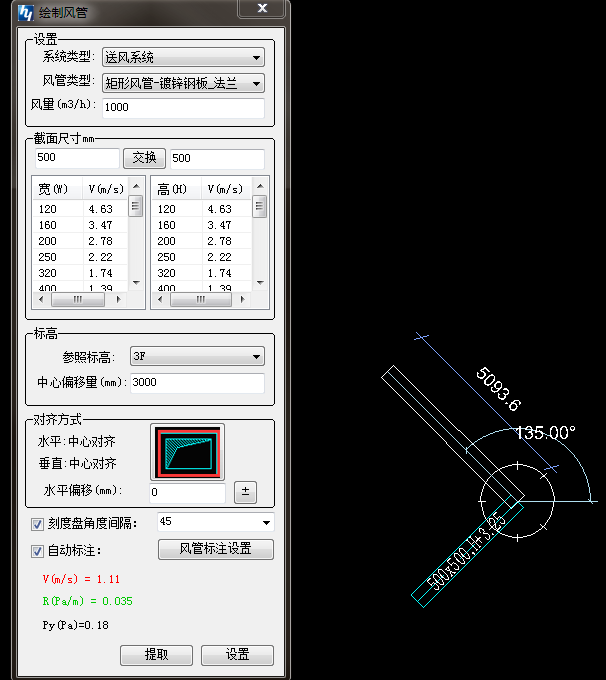Screen dimensions: 606x680
Task: Close the 绘制风管 dialog
Action: (262, 8)
